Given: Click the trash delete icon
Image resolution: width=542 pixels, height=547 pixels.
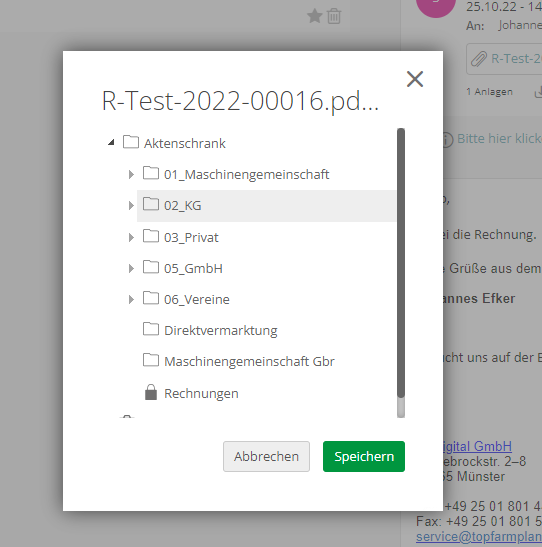Looking at the screenshot, I should pos(334,16).
